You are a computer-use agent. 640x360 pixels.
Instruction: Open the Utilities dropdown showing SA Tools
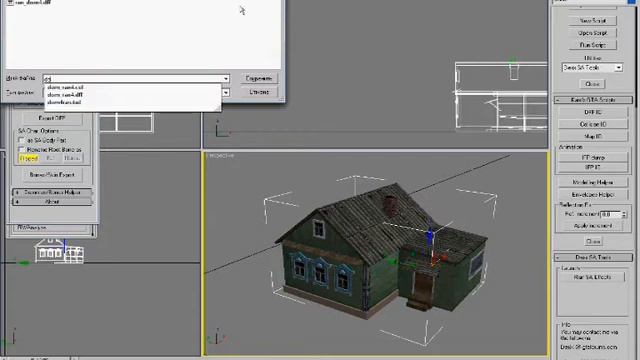tap(592, 68)
